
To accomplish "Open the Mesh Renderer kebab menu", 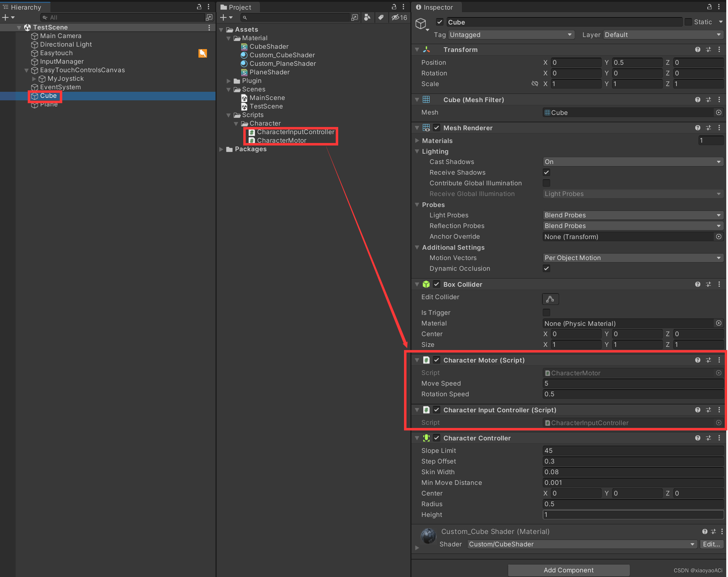I will [719, 128].
